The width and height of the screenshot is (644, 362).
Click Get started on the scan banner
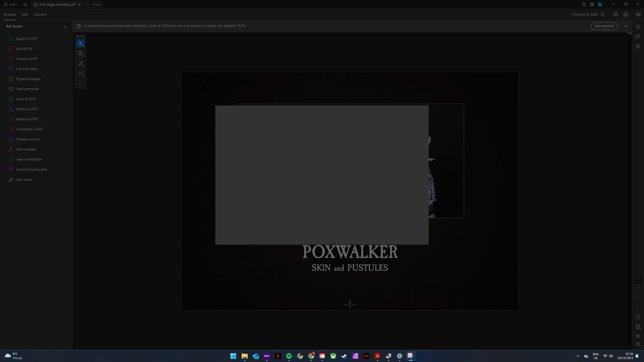point(604,26)
